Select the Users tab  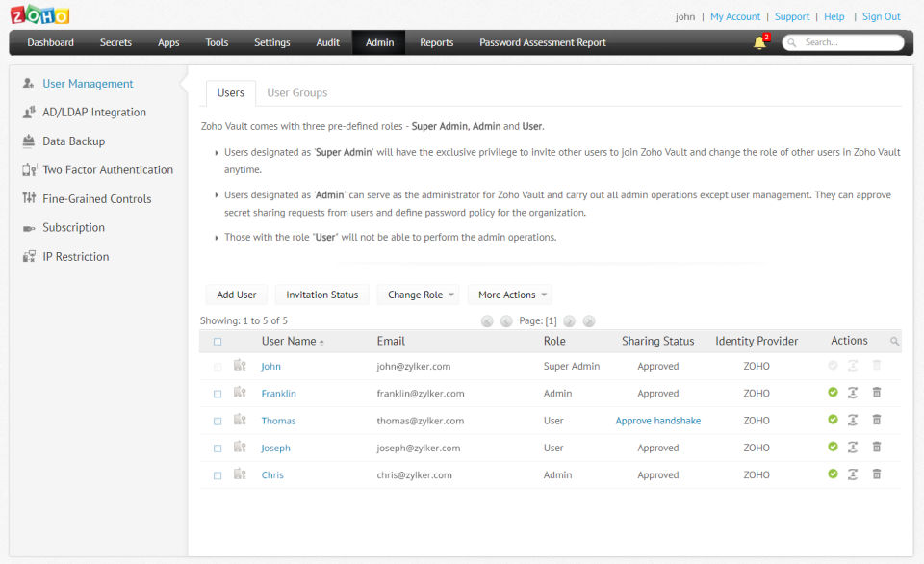click(230, 92)
